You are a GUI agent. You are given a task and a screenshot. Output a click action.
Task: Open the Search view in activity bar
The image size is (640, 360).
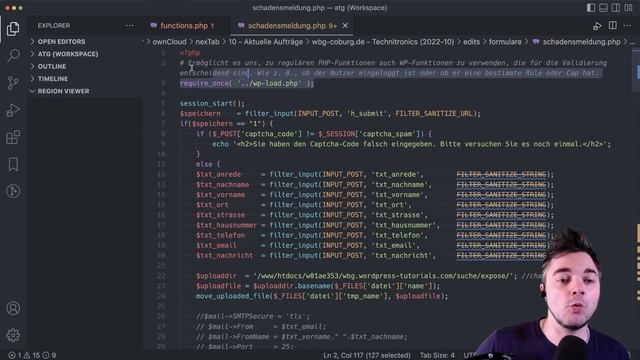(13, 56)
